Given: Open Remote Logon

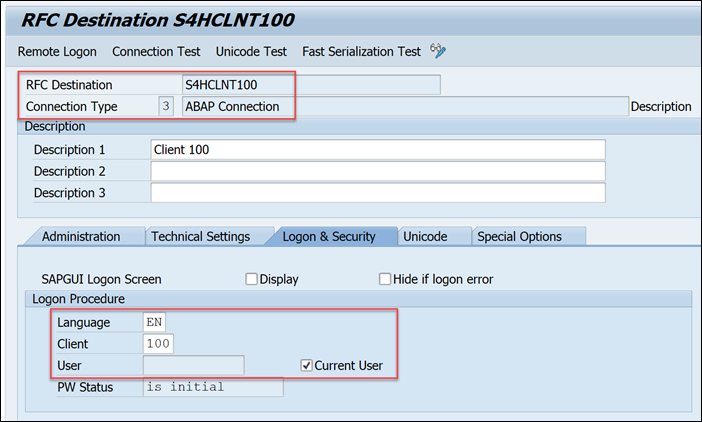Looking at the screenshot, I should (57, 52).
